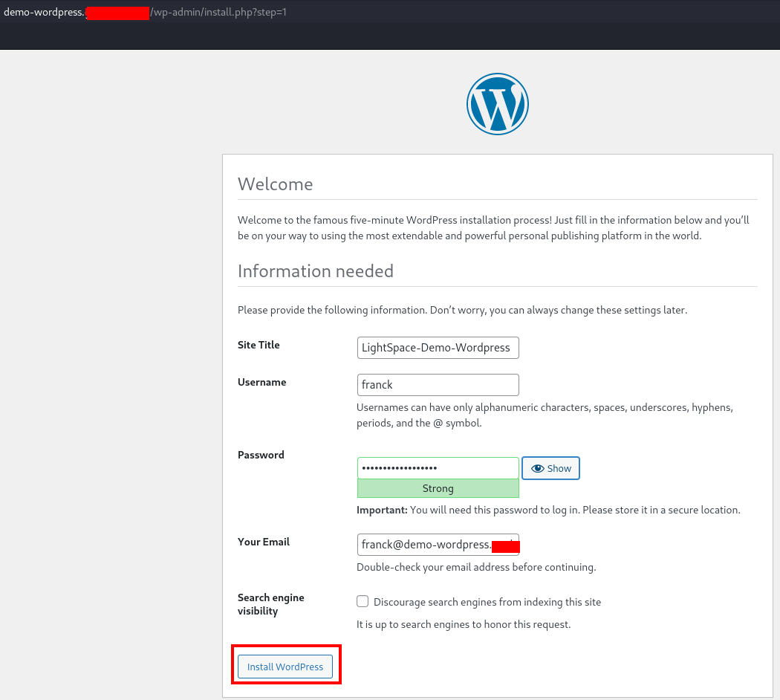Click 'Double-check your email address' hint text
Screen dimensions: 780x700
[476, 567]
